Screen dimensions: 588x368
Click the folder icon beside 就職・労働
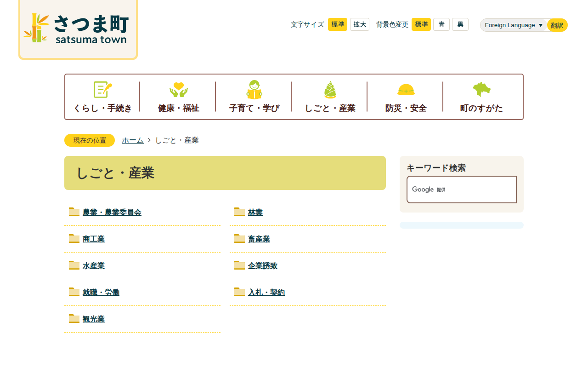pos(74,292)
